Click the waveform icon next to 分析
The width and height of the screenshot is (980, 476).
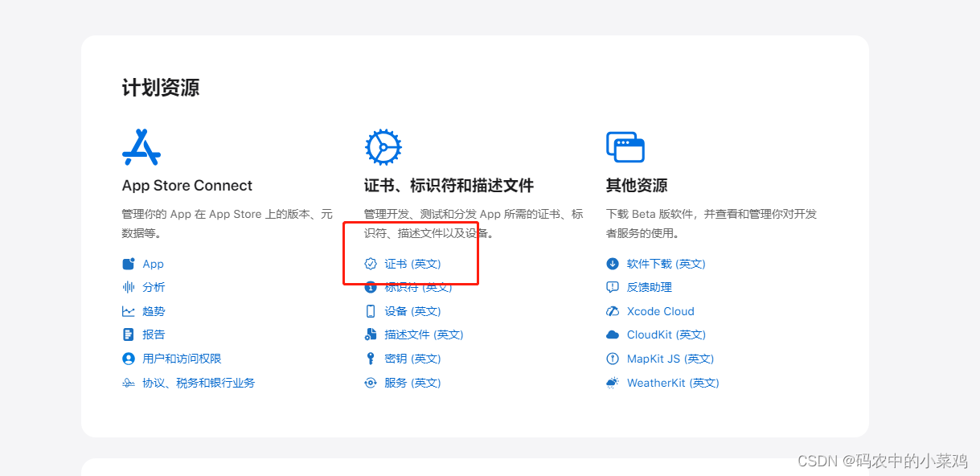coord(129,287)
